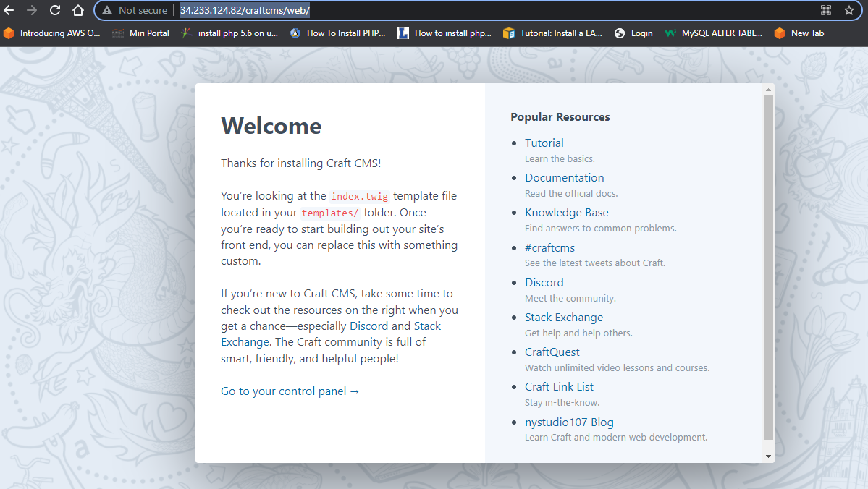Visit the Knowledge Base link
Viewport: 868px width, 489px height.
tap(566, 213)
